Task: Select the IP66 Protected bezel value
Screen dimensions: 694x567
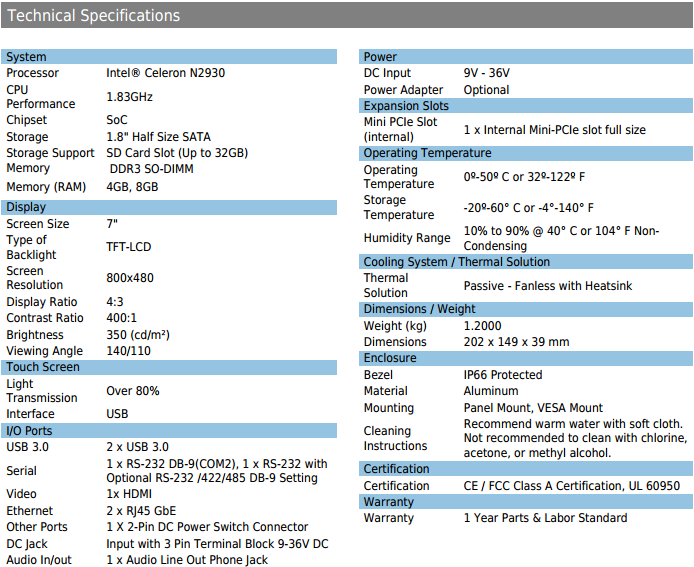Action: [503, 375]
